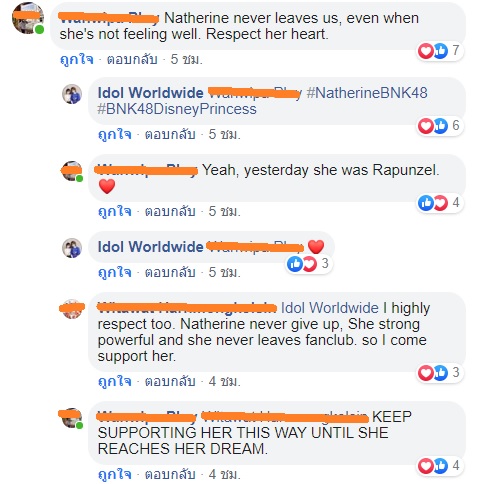The width and height of the screenshot is (500, 484).
Task: Click the 4 ชม. timestamp on last comment
Action: point(224,474)
